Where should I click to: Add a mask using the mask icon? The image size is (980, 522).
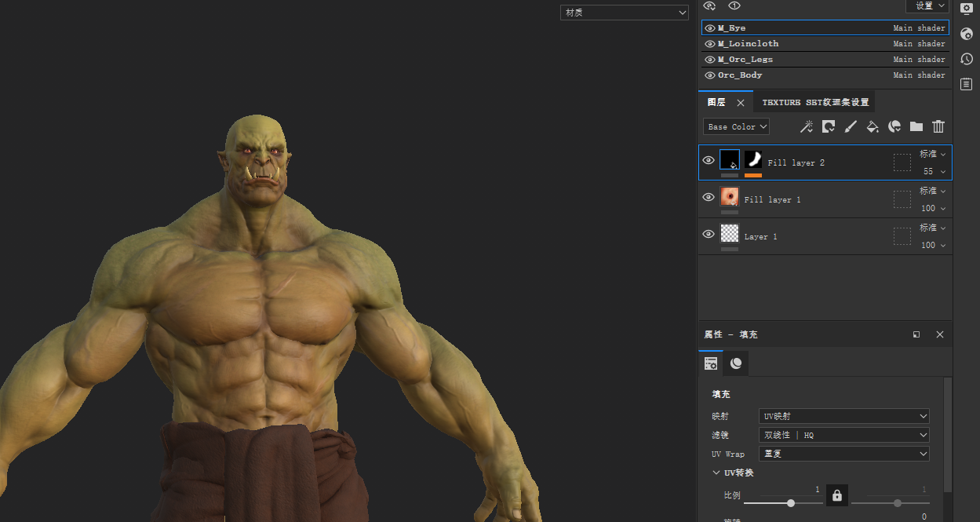pyautogui.click(x=828, y=126)
